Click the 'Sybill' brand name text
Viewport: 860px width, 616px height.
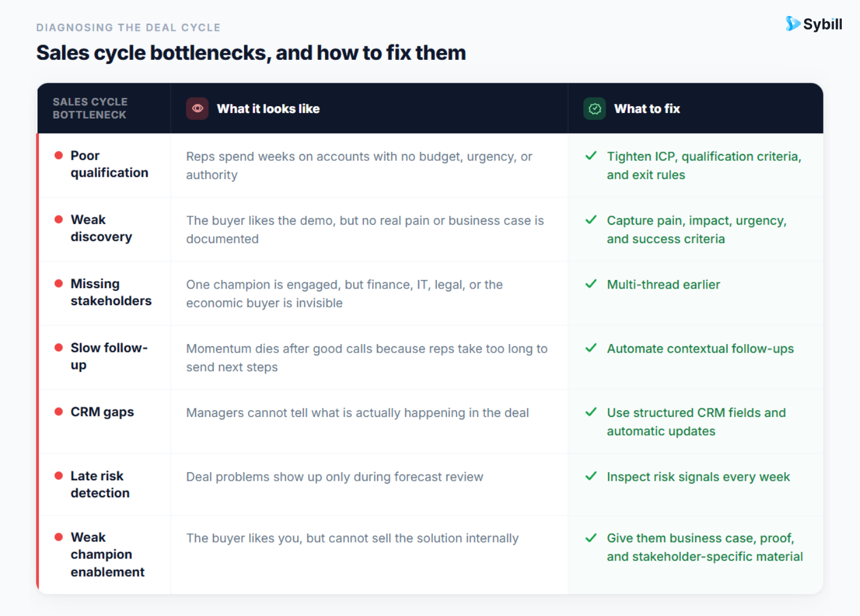(822, 24)
